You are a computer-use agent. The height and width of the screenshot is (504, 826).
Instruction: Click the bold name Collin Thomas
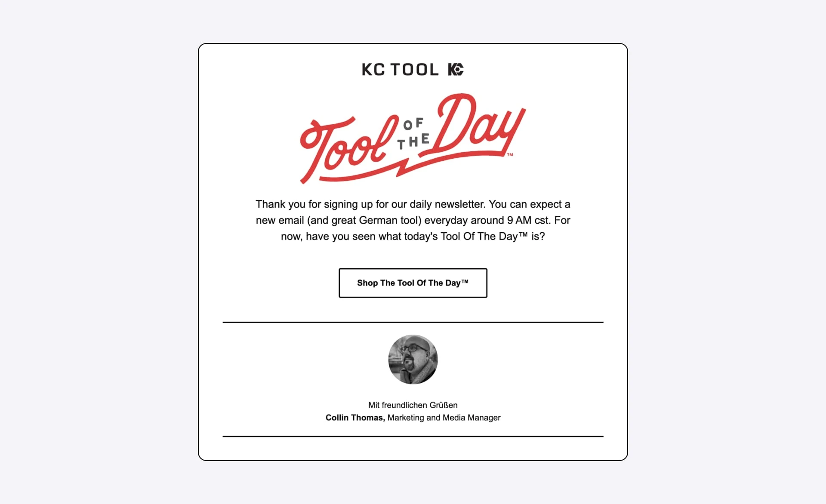[355, 418]
